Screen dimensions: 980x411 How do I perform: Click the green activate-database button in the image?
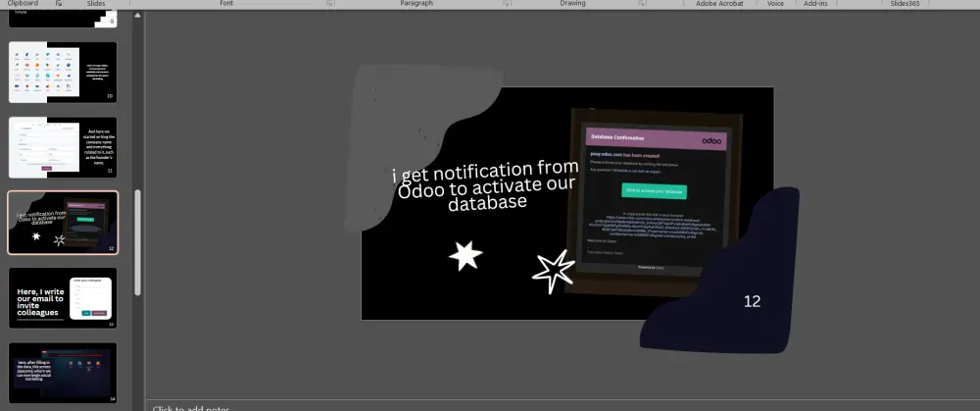point(654,191)
